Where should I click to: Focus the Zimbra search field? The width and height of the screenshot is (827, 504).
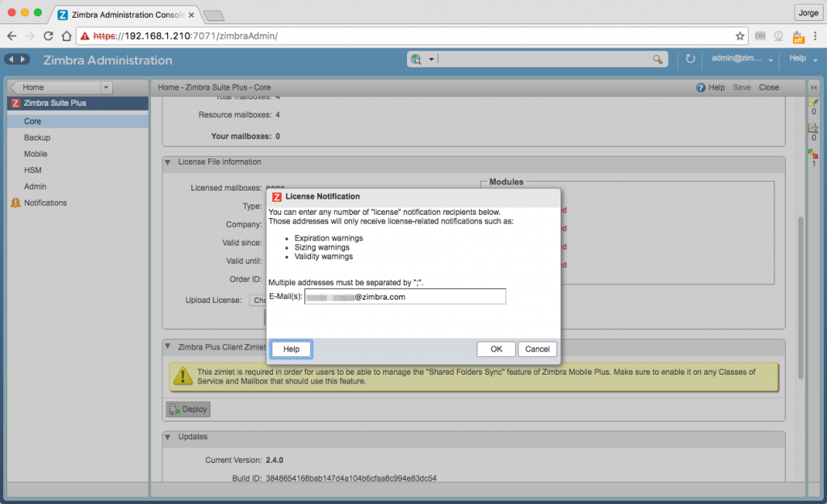(x=544, y=60)
